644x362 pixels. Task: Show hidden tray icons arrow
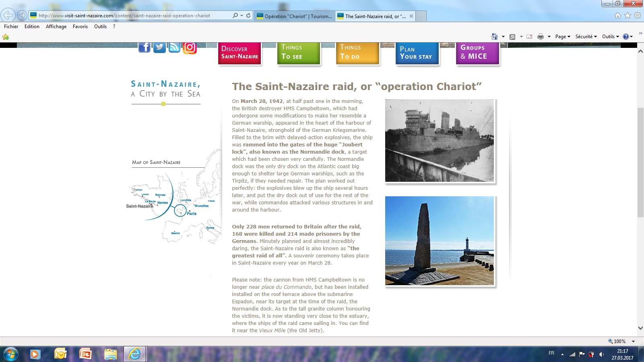pyautogui.click(x=562, y=354)
